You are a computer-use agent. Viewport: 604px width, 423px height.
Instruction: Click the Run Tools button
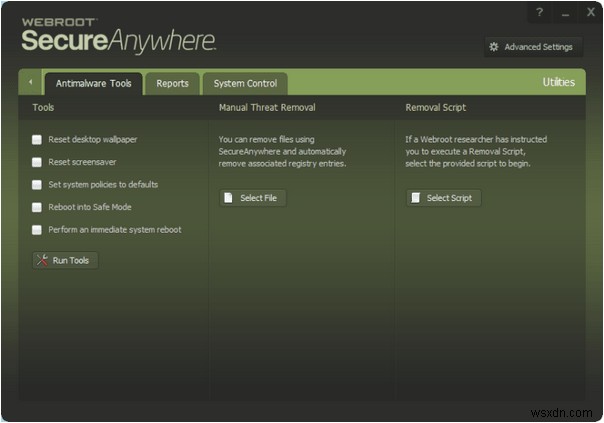click(x=65, y=260)
